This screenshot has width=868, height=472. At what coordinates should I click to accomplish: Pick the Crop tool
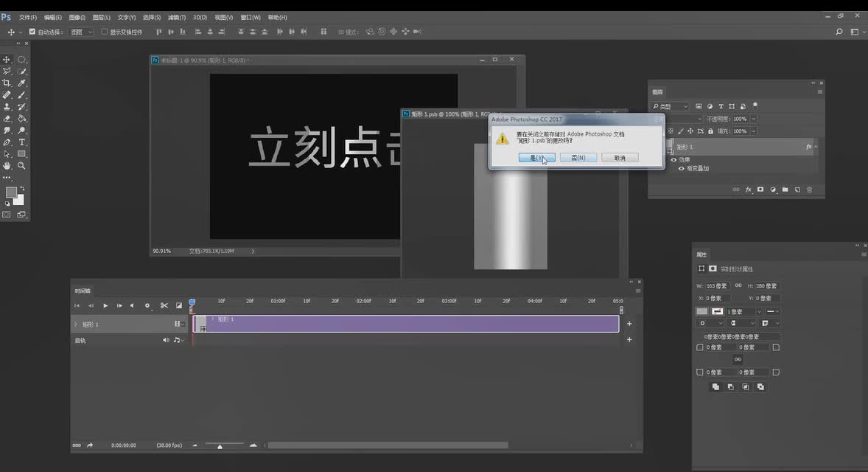click(7, 83)
